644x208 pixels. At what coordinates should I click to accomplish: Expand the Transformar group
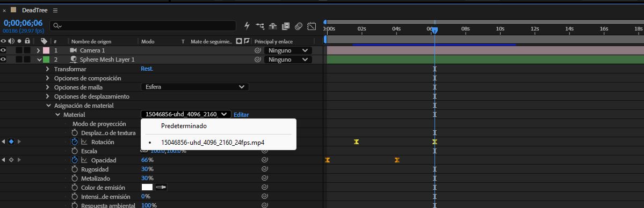click(x=48, y=69)
